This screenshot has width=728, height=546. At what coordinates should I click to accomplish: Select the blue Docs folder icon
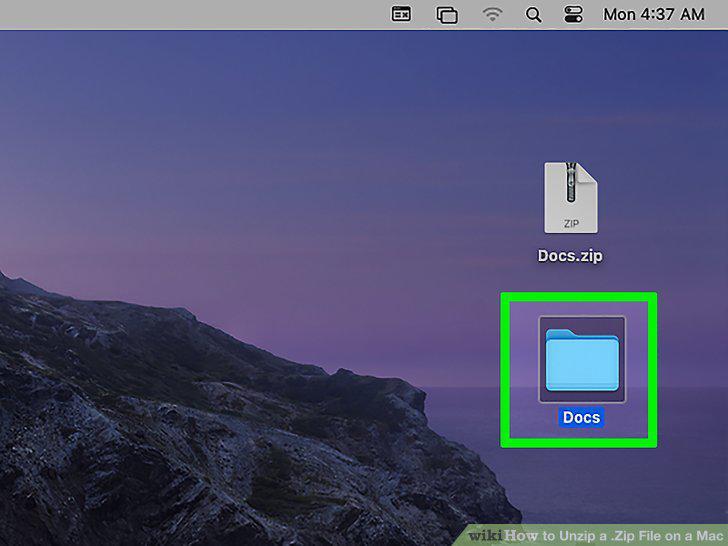[x=582, y=359]
